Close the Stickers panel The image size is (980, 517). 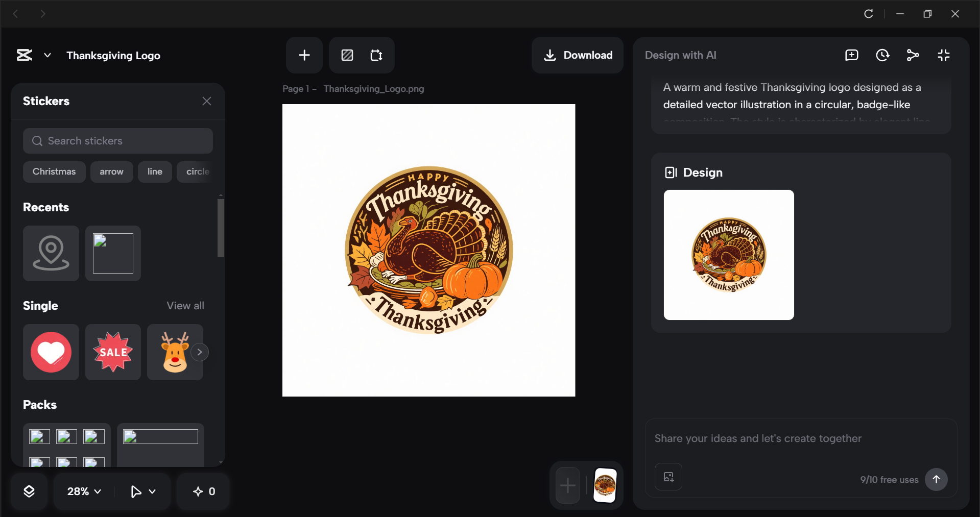(x=207, y=101)
